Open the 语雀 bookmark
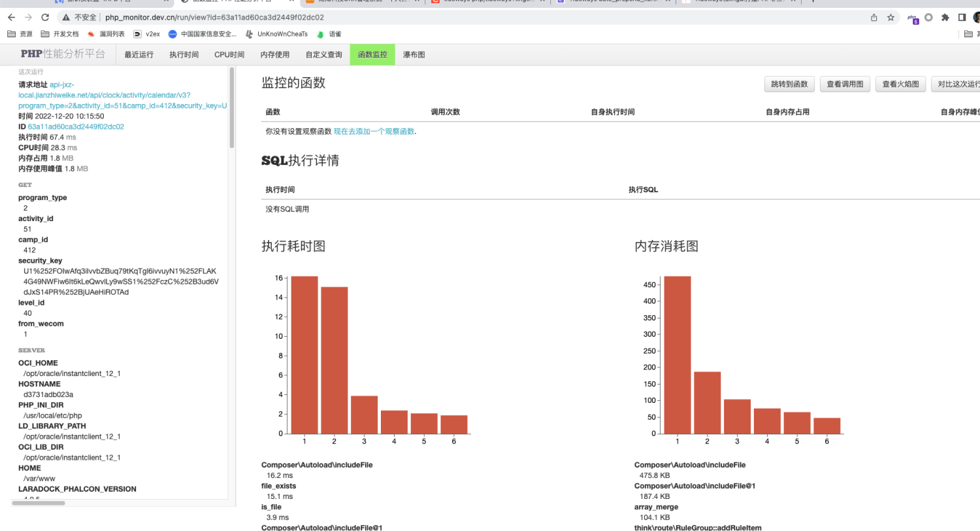 [x=329, y=34]
